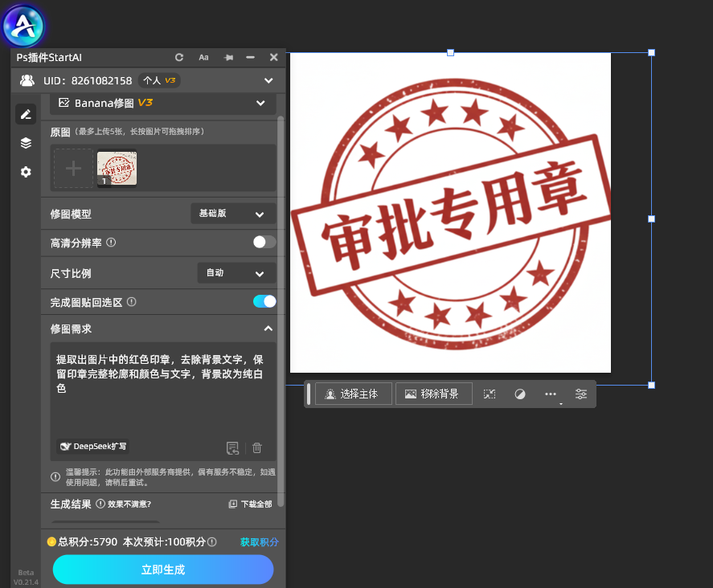The height and width of the screenshot is (588, 713).
Task: Click the marquee selection icon below the image
Action: (489, 394)
